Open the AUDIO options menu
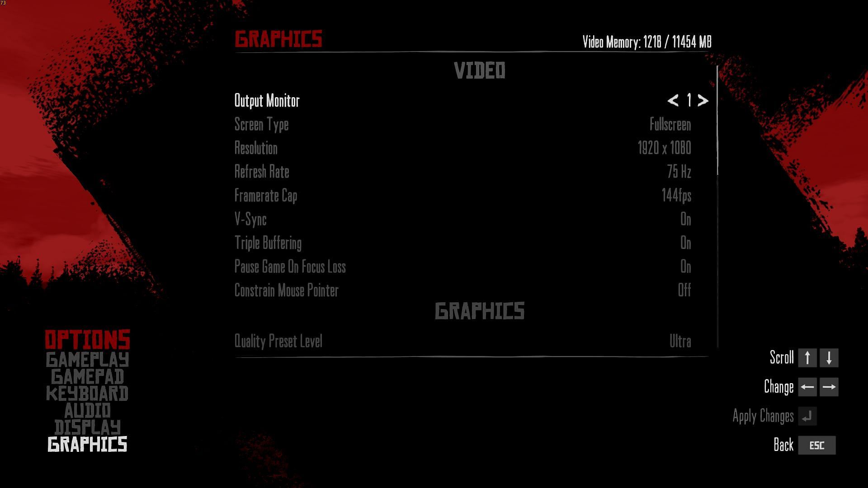 coord(88,410)
